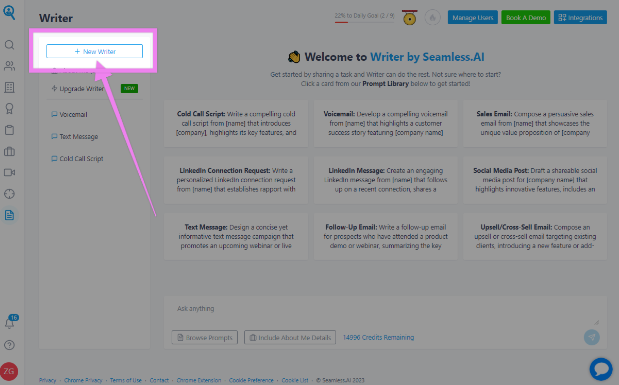Open the award ribbon icon in sidebar
This screenshot has width=619, height=385.
tap(9, 109)
